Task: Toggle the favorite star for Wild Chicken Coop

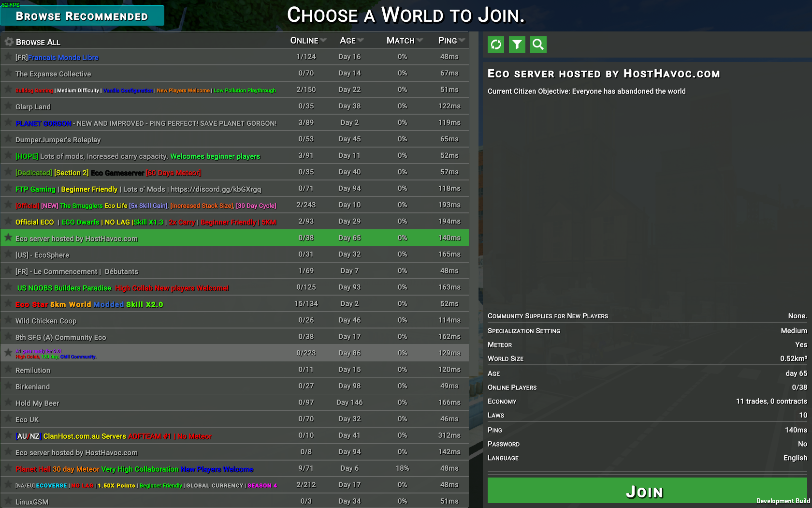Action: [8, 320]
